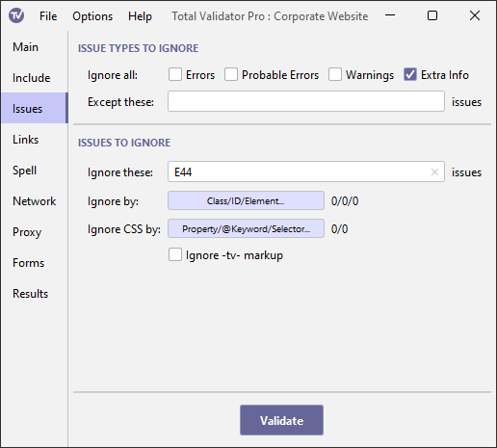Click the 0/0/0 count text
Screen dimensions: 497x448
tap(345, 201)
